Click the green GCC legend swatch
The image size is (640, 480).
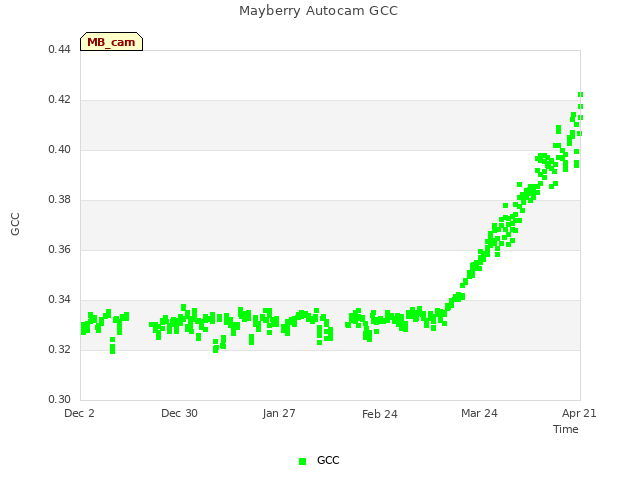click(302, 461)
